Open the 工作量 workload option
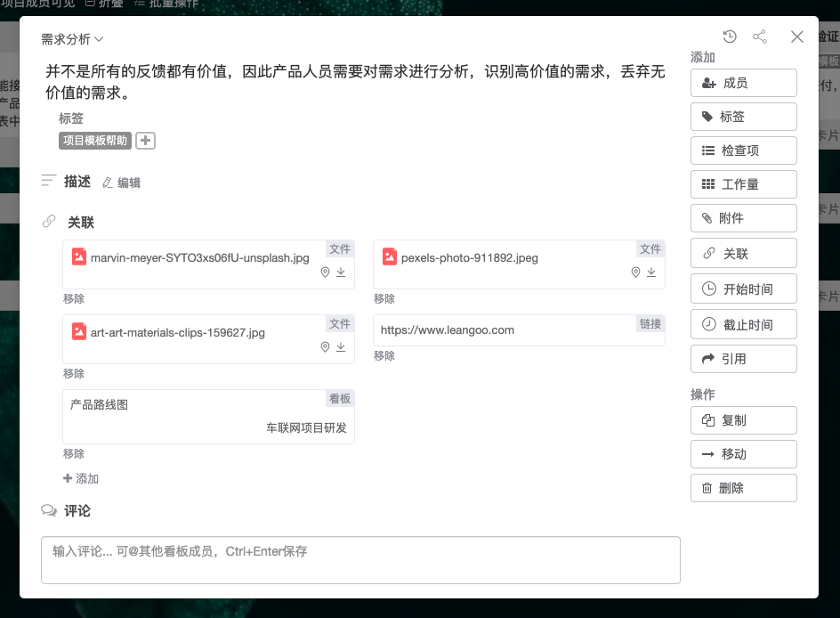This screenshot has height=618, width=840. 743,184
